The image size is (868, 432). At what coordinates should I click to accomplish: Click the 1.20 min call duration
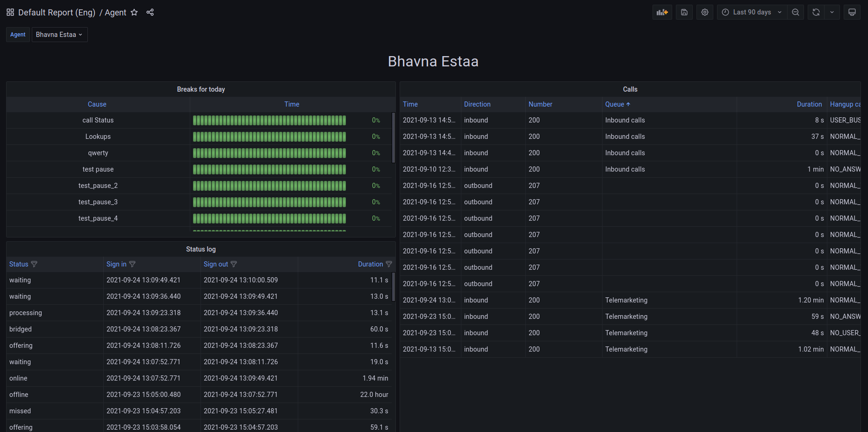point(811,300)
